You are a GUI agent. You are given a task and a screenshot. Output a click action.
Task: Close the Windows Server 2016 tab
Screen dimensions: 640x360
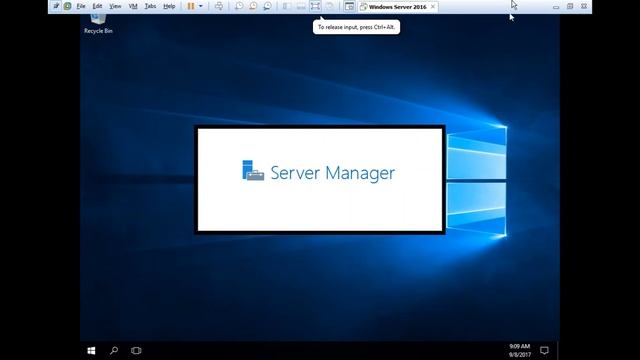(x=433, y=7)
